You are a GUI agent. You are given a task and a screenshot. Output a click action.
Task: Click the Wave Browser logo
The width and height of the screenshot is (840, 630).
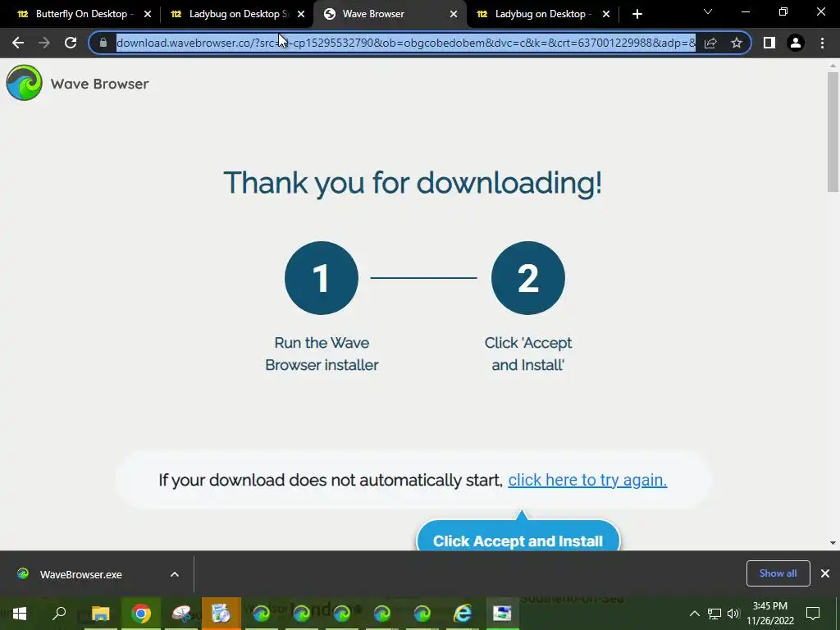24,83
